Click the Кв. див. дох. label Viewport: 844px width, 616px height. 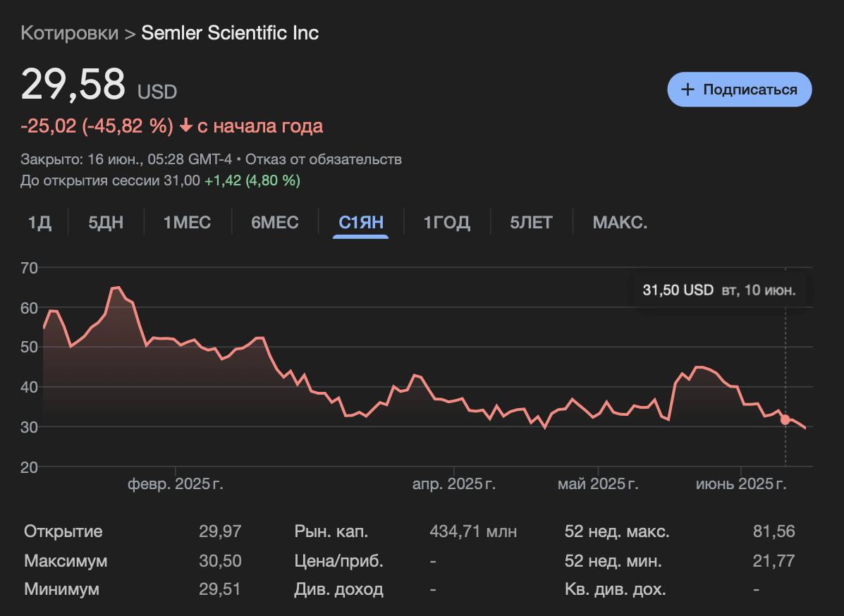click(x=616, y=589)
